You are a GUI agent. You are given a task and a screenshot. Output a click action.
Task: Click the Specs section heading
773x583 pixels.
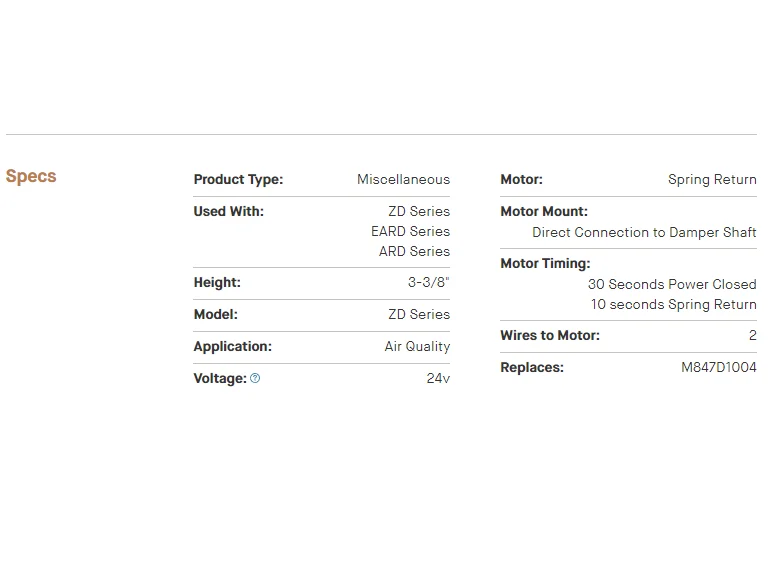pyautogui.click(x=31, y=177)
